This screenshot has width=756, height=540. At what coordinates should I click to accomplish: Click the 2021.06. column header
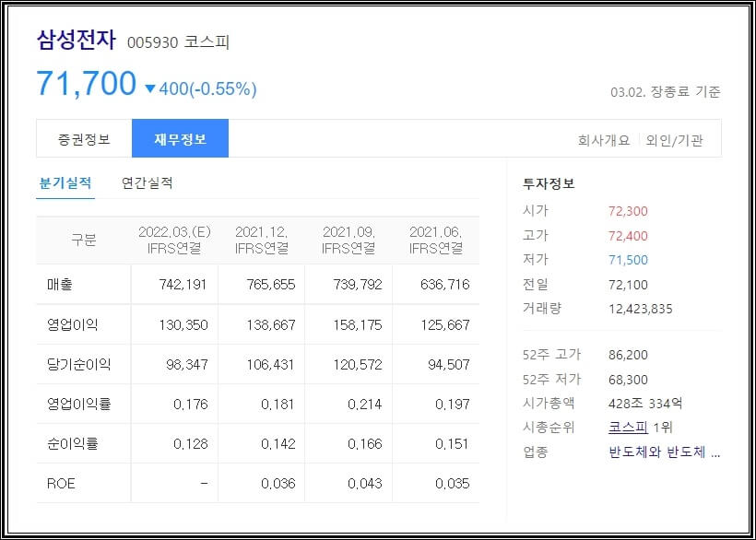click(435, 240)
